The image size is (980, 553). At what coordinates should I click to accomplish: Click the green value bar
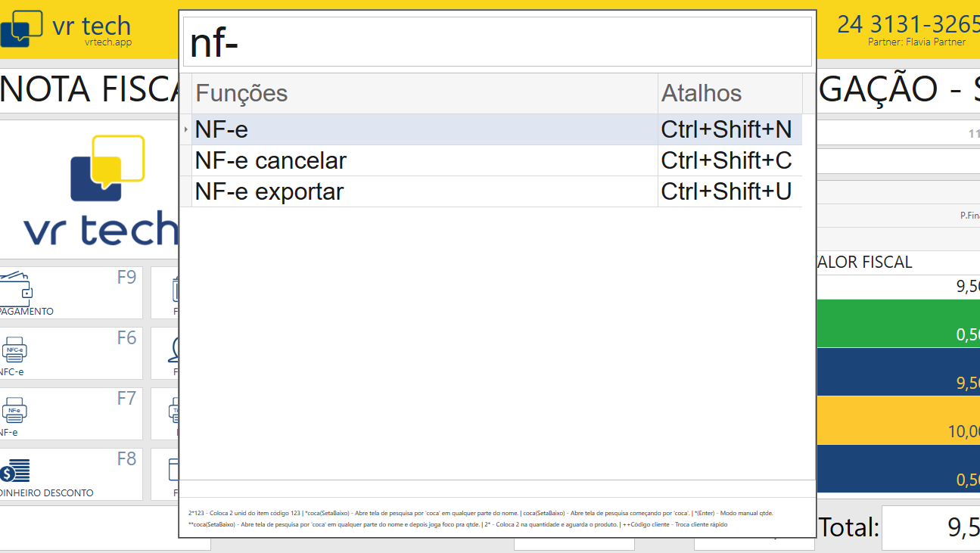coord(898,324)
